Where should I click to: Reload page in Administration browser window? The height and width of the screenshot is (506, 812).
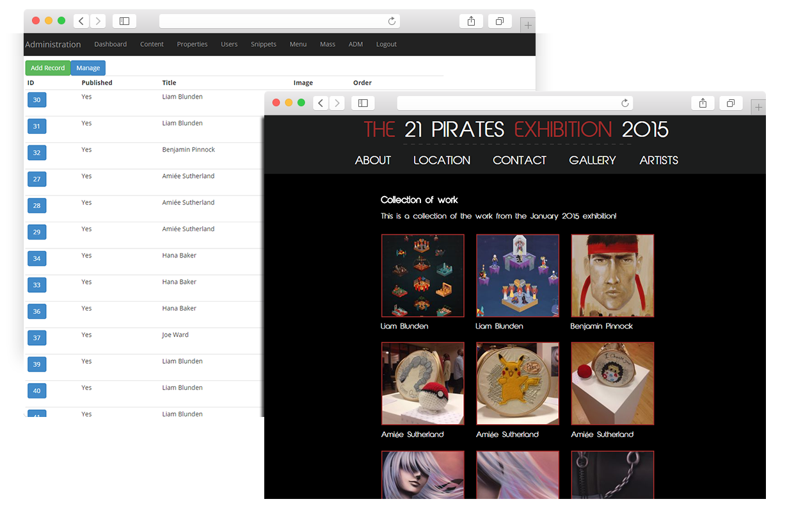(392, 21)
